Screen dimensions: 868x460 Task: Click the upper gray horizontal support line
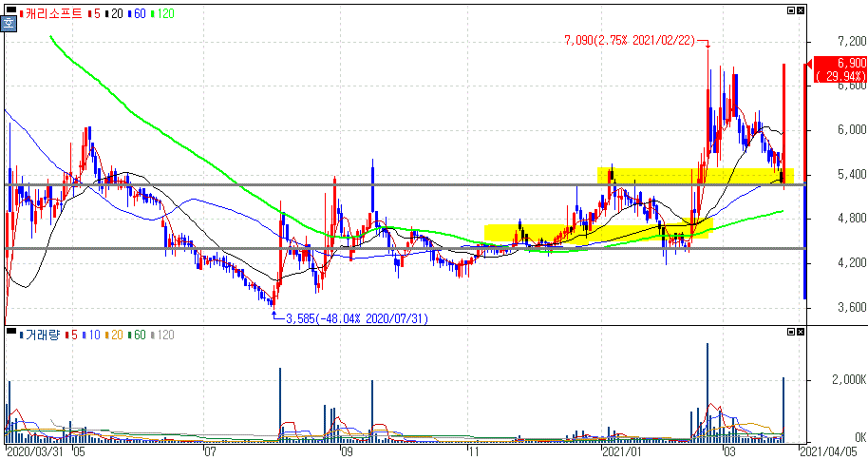(x=406, y=184)
